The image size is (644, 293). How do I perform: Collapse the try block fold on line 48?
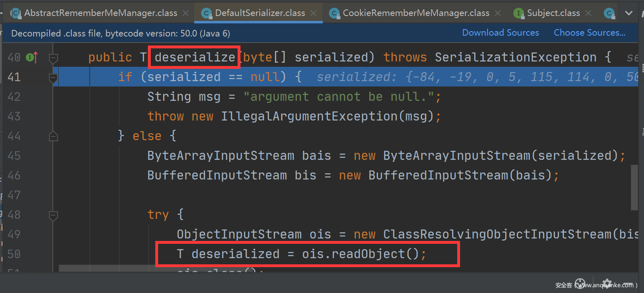[x=53, y=215]
